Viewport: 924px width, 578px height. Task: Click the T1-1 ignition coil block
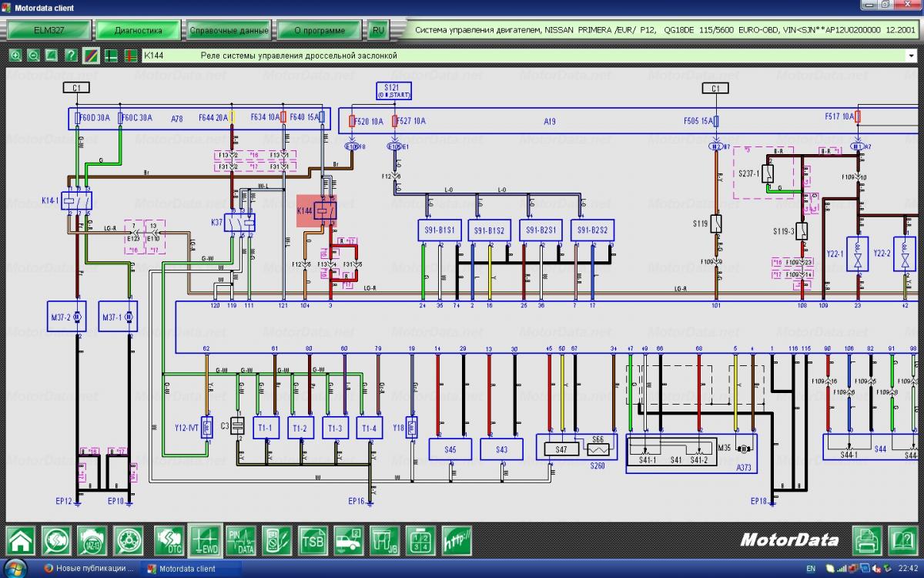pos(266,428)
